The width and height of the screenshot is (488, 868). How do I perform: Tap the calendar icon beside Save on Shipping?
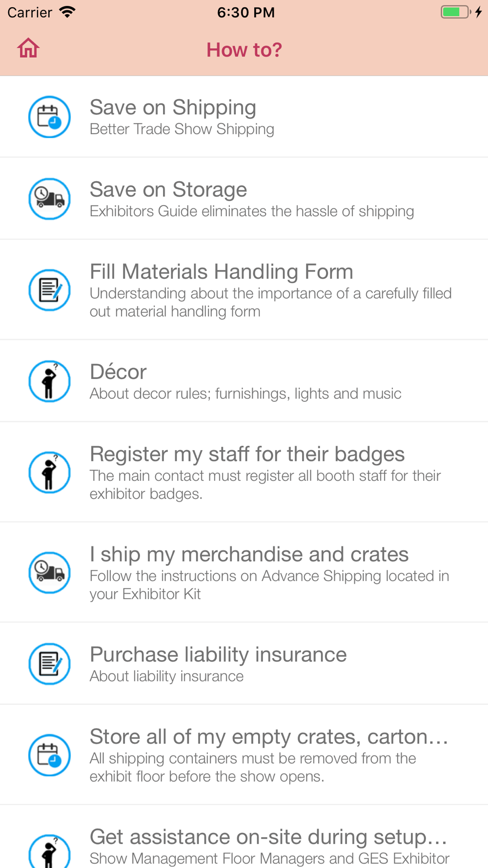pos(49,117)
